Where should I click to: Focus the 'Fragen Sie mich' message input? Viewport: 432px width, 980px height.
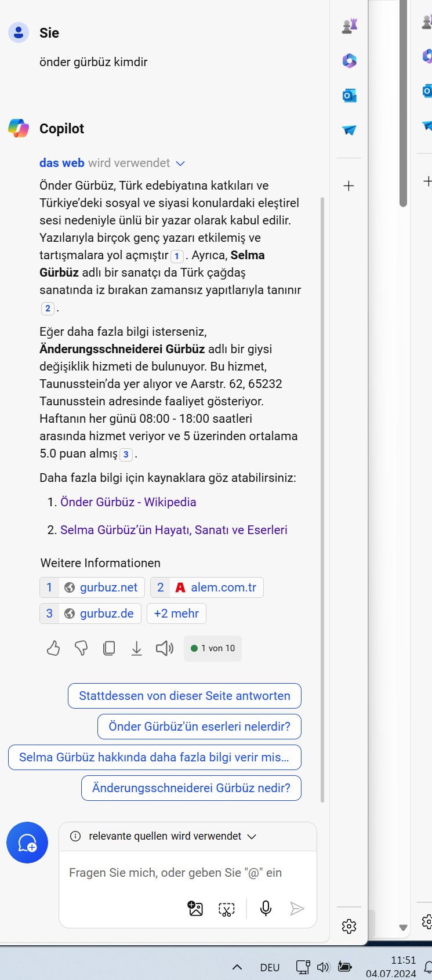coord(176,873)
